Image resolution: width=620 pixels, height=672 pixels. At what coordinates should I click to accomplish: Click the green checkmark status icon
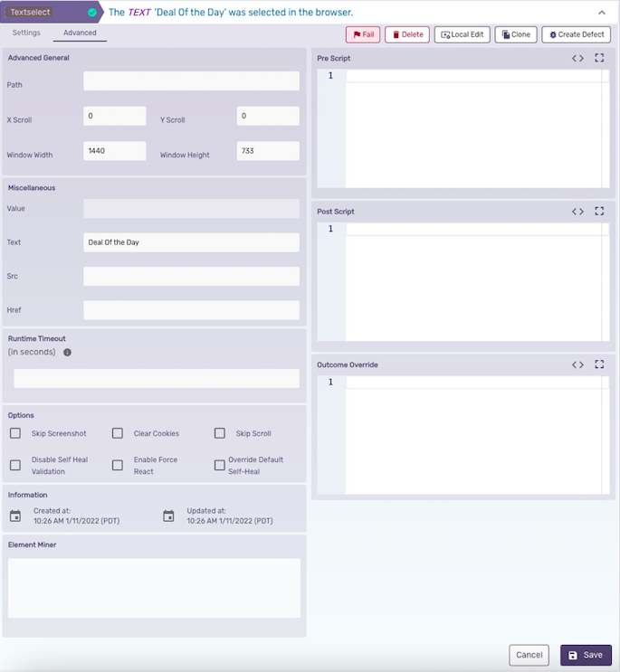pyautogui.click(x=92, y=13)
